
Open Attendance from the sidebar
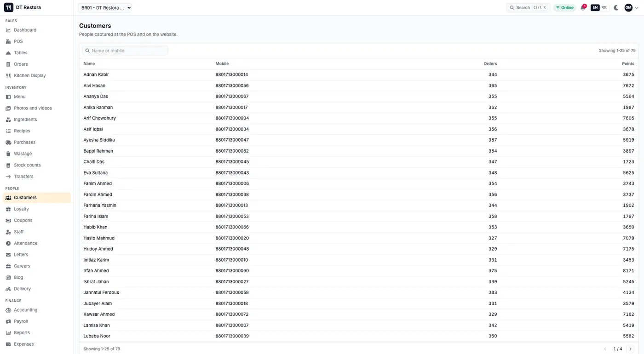click(x=37, y=243)
